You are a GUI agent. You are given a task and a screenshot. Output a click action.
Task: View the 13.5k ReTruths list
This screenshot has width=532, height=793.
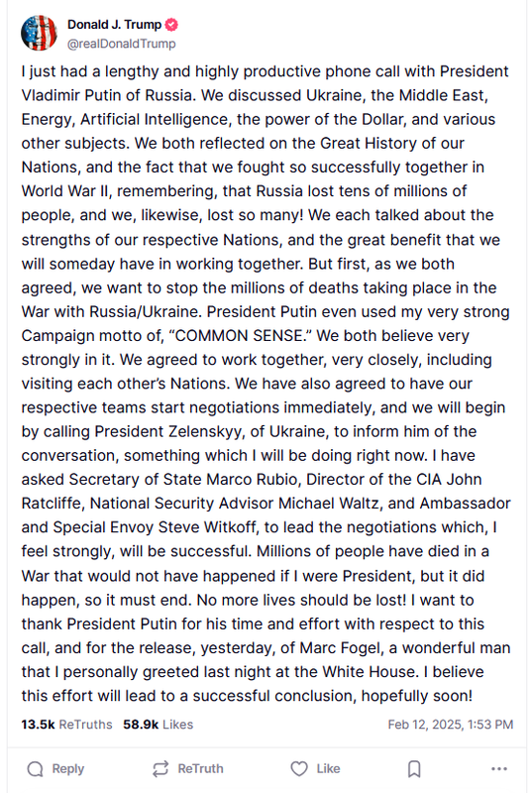click(66, 725)
